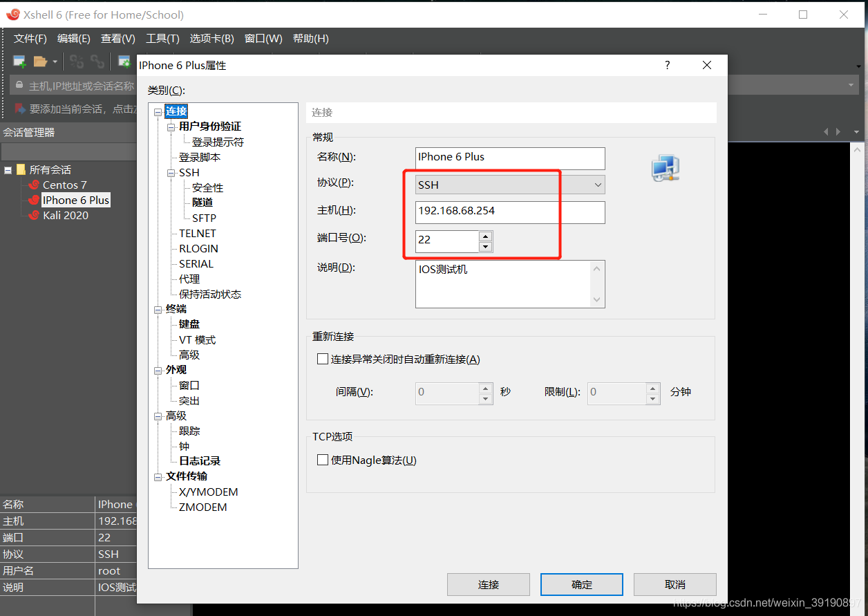
Task: Enable the 使用Nagle算法 checkbox
Action: [322, 459]
